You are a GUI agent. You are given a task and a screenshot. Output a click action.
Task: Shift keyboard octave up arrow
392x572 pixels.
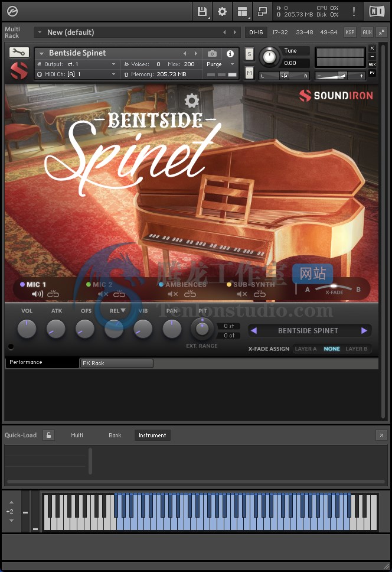11,502
